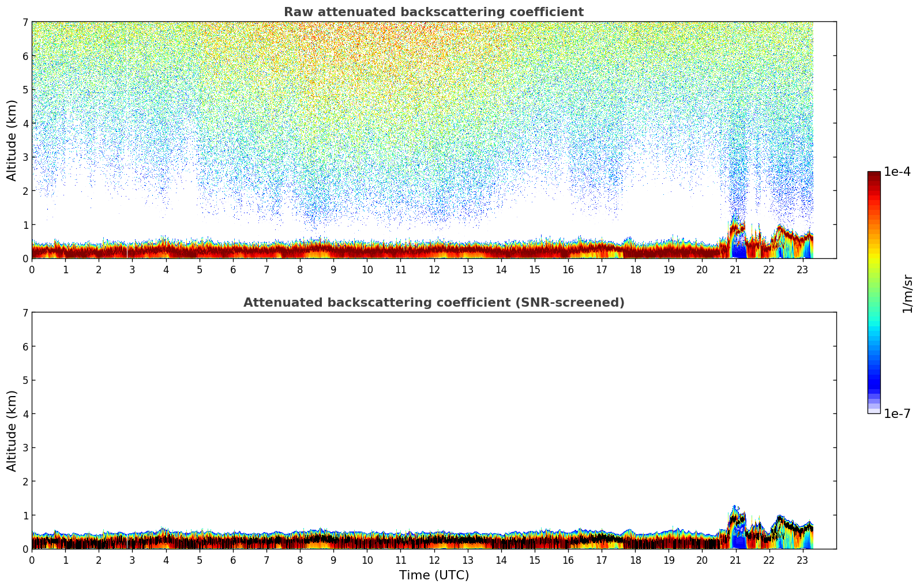Screen dimensions: 920x588
Task: Click hour 21 tick on bottom panel's time axis
Action: pyautogui.click(x=735, y=560)
